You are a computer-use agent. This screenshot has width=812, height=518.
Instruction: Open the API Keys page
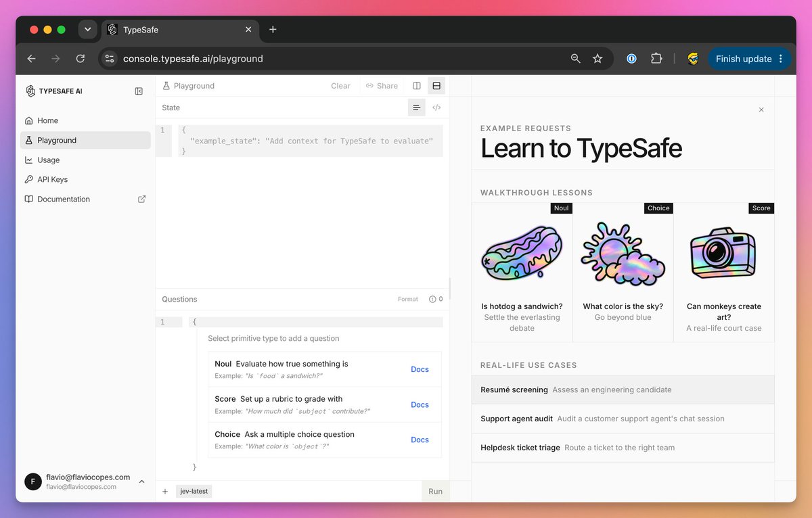(x=85, y=179)
